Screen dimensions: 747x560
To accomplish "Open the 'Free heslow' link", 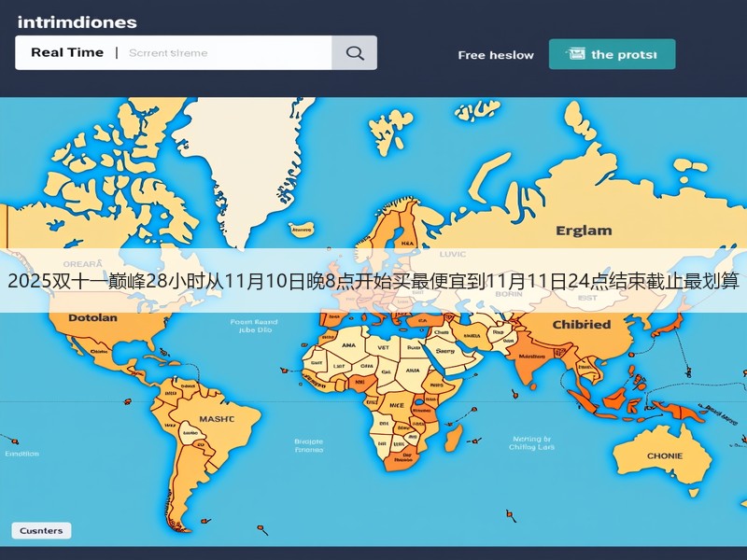I will [496, 55].
